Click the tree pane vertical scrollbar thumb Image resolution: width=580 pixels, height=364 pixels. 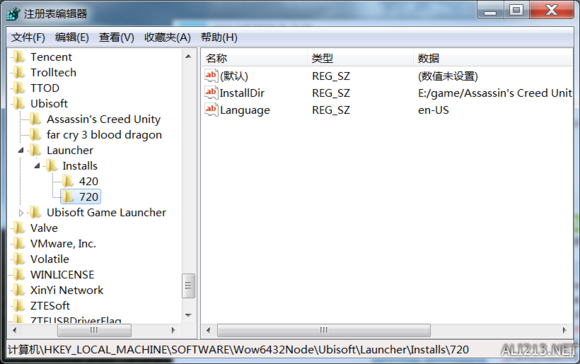point(188,286)
